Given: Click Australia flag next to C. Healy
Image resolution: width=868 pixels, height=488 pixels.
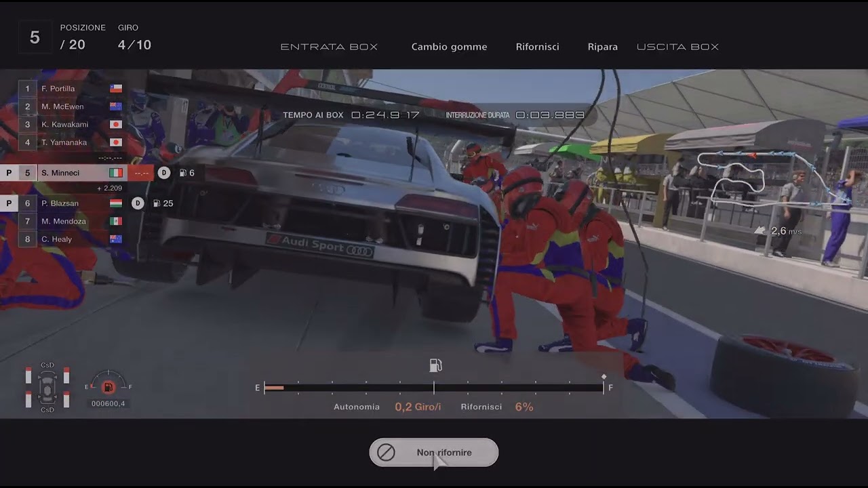Looking at the screenshot, I should (x=116, y=239).
